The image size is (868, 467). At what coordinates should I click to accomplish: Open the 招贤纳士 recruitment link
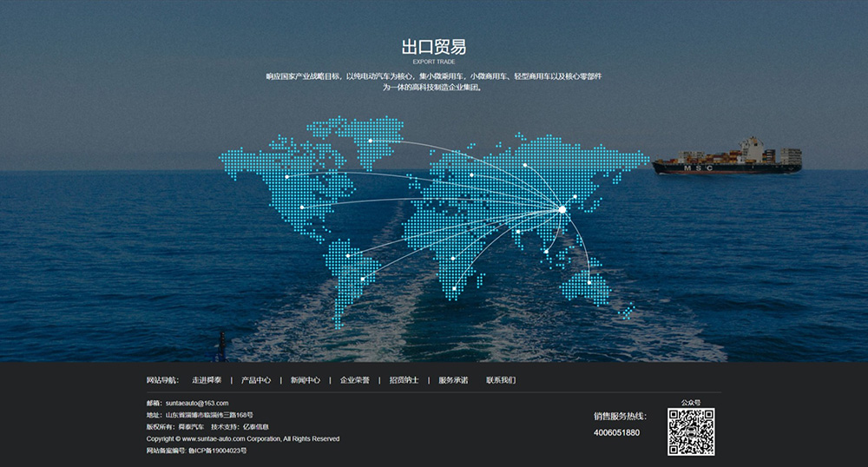tap(404, 380)
